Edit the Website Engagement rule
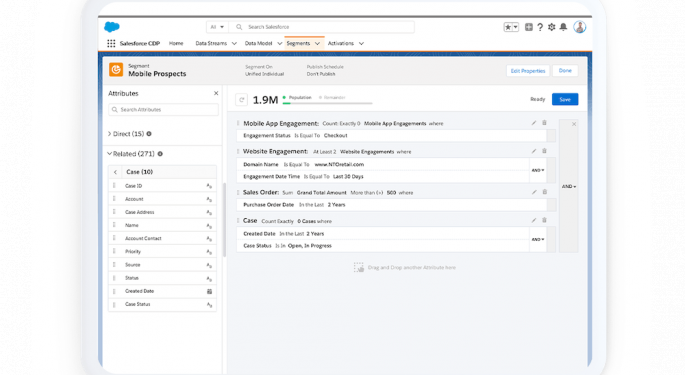This screenshot has width=685, height=375. tap(533, 151)
